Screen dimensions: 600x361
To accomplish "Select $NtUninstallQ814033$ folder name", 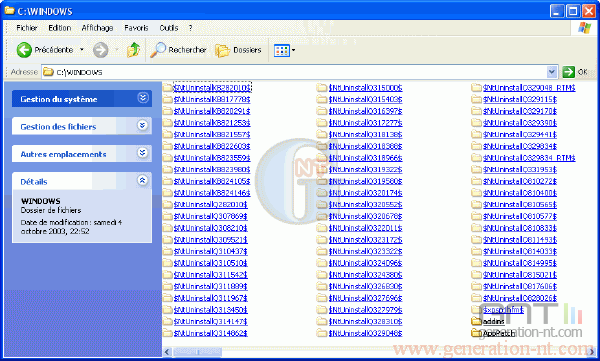I will click(520, 251).
